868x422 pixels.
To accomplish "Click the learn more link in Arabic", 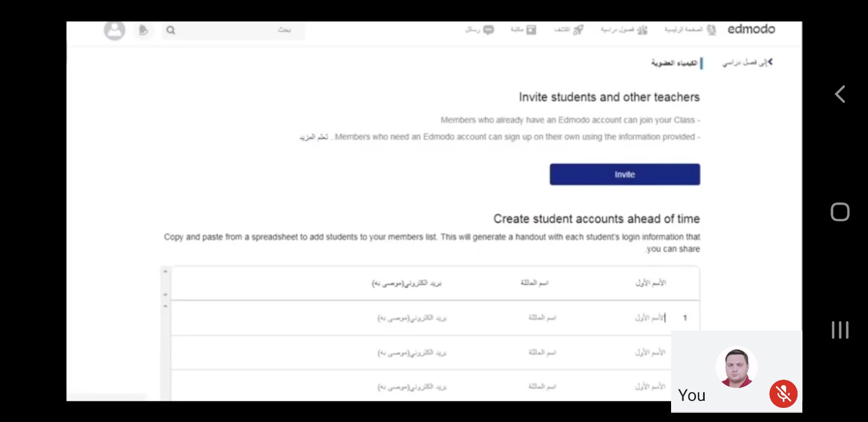I will pyautogui.click(x=314, y=137).
